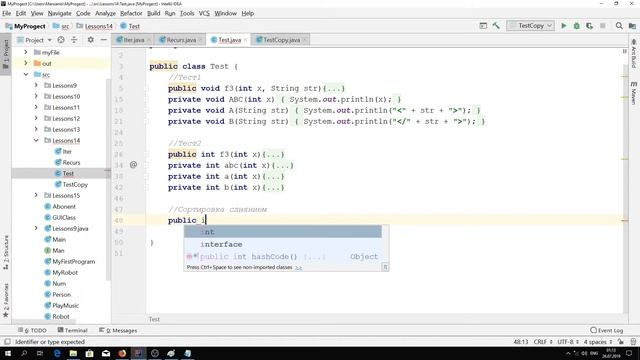640x360 pixels.
Task: Run the TestCopy configuration
Action: [564, 26]
